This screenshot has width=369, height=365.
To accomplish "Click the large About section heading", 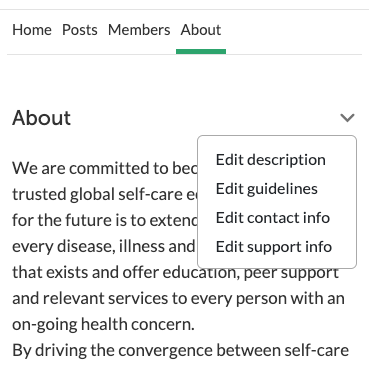I will 42,118.
